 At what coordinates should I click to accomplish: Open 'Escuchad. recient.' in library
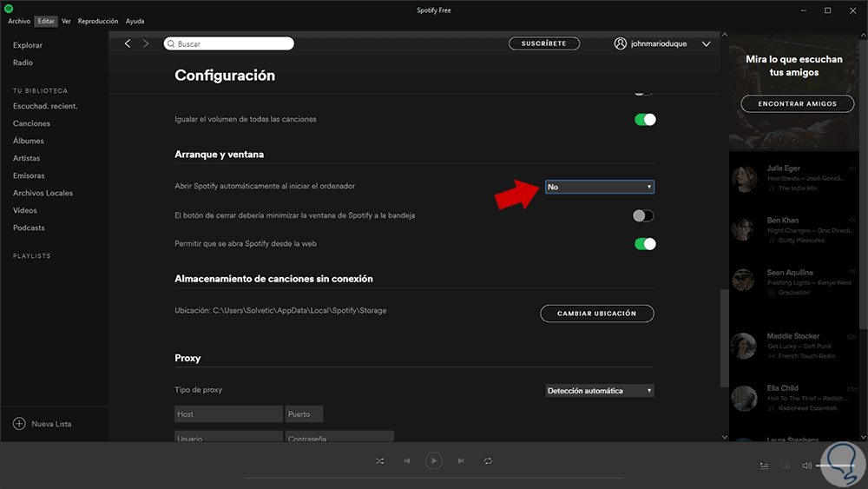[45, 106]
